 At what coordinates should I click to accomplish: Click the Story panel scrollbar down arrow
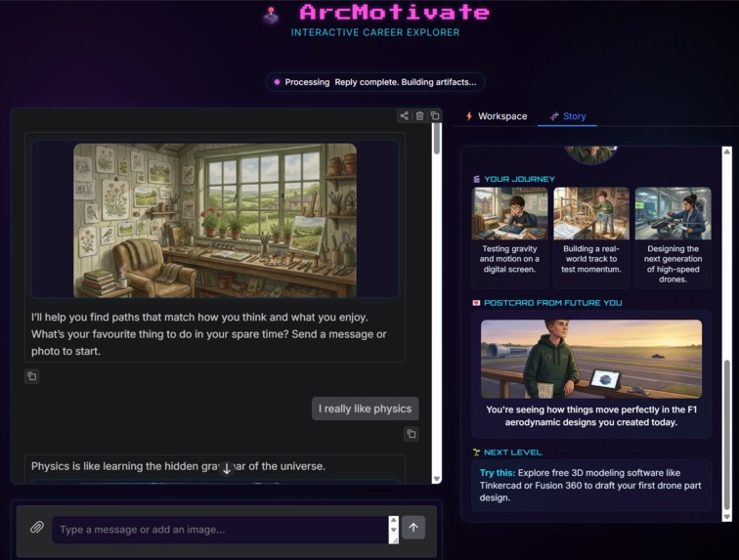pyautogui.click(x=726, y=517)
